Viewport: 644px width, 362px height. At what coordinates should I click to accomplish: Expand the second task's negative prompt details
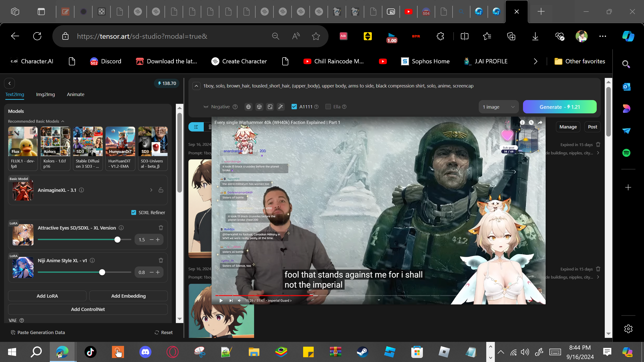click(x=598, y=277)
